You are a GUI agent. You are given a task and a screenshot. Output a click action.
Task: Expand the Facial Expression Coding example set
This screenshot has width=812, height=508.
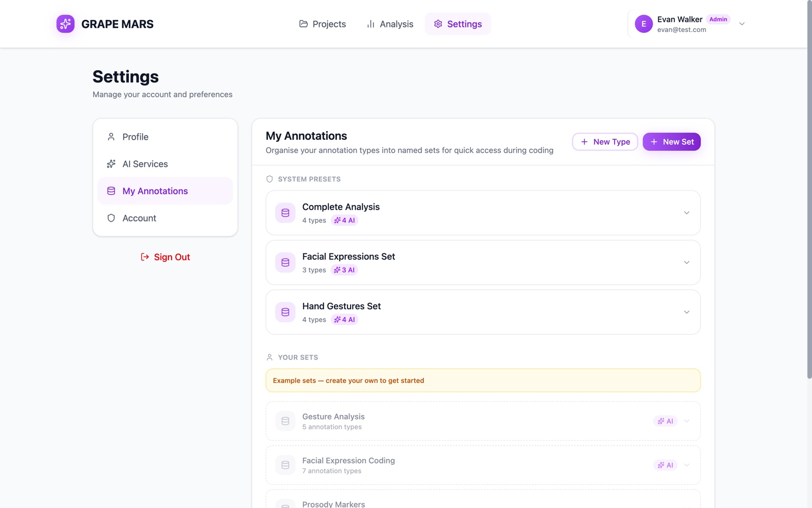coord(687,465)
